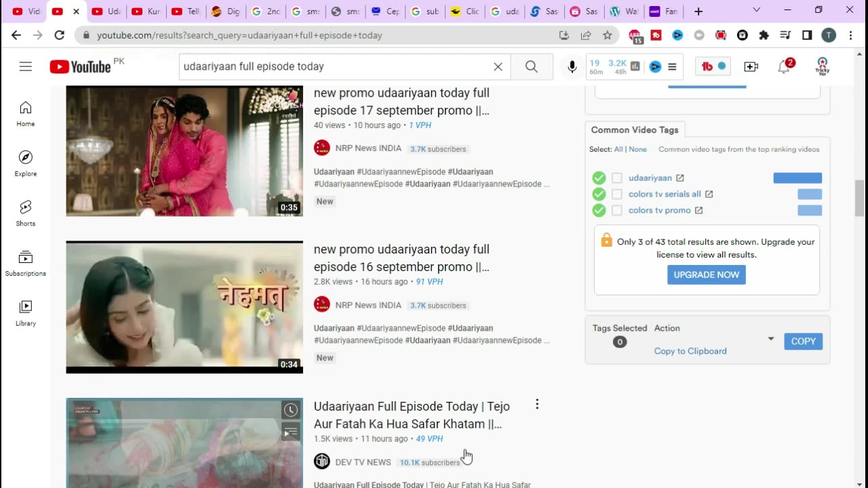The height and width of the screenshot is (488, 868).
Task: Select the Common Video Tags tab
Action: (635, 130)
